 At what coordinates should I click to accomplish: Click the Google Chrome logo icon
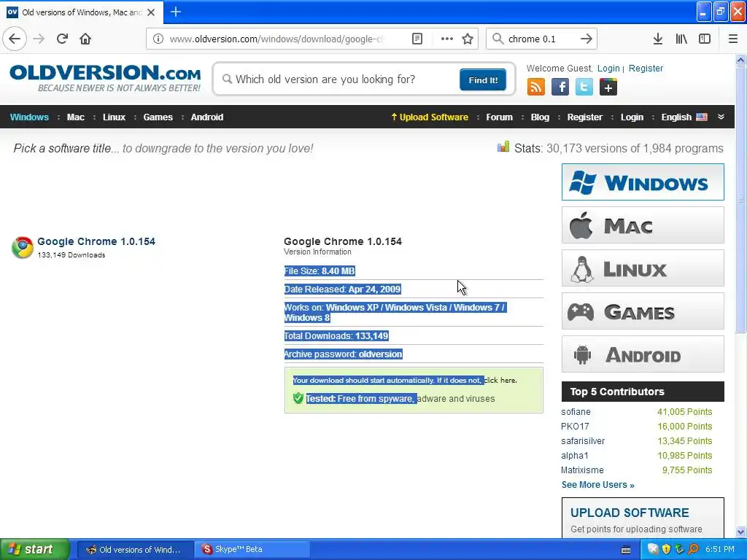coord(23,248)
